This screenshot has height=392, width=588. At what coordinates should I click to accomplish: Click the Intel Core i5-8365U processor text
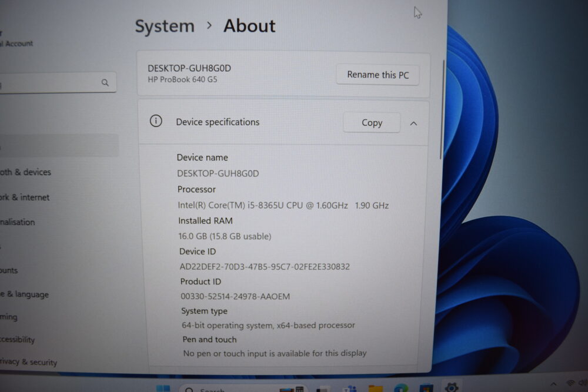pyautogui.click(x=283, y=205)
